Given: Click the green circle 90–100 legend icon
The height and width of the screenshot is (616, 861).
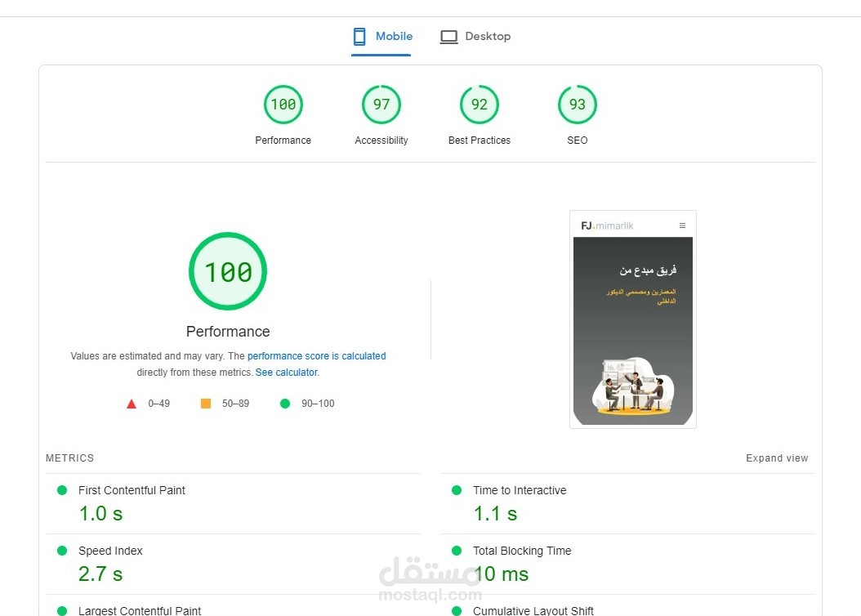Looking at the screenshot, I should tap(284, 403).
